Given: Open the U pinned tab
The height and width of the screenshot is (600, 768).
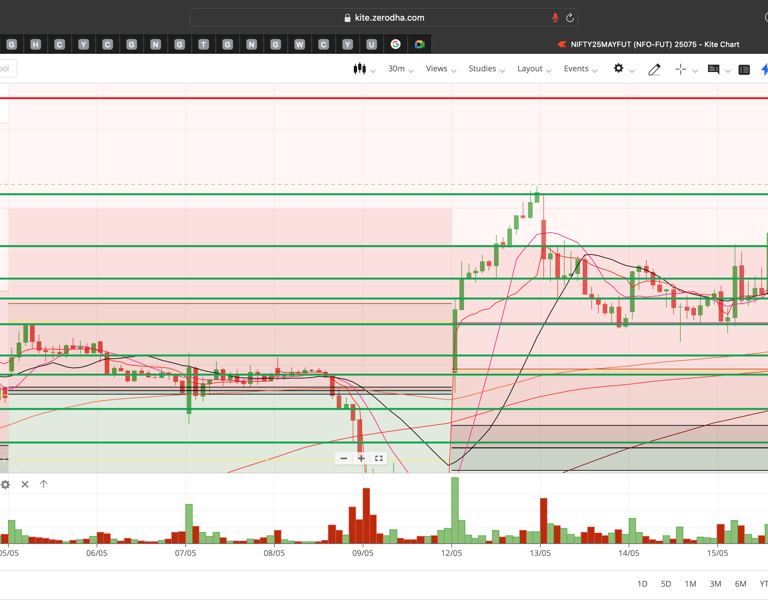Looking at the screenshot, I should tap(371, 45).
